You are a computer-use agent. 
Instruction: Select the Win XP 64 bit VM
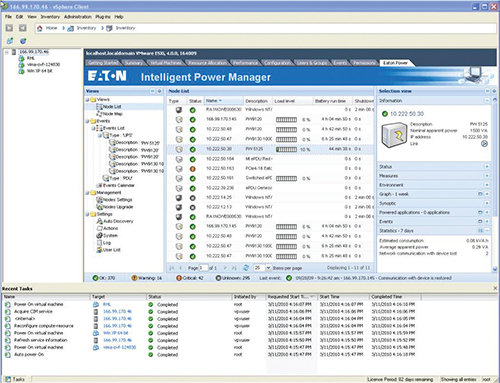click(39, 71)
